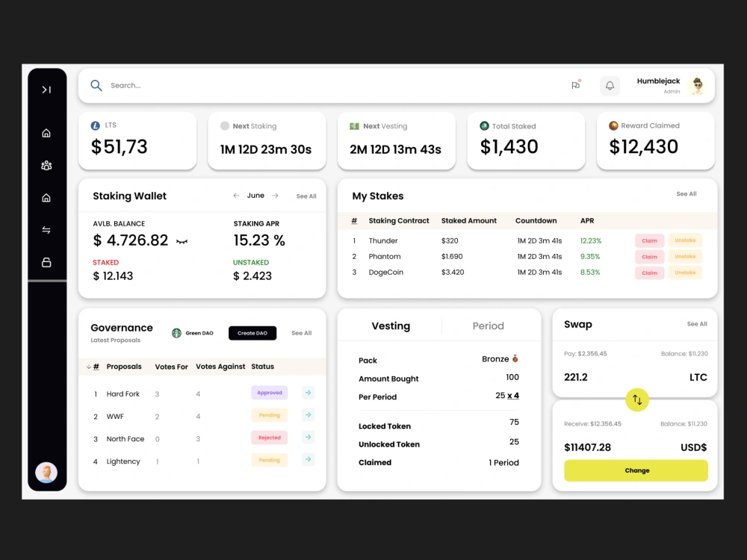Screen dimensions: 747x560
Task: Click the 221.2 pay amount field
Action: click(576, 377)
